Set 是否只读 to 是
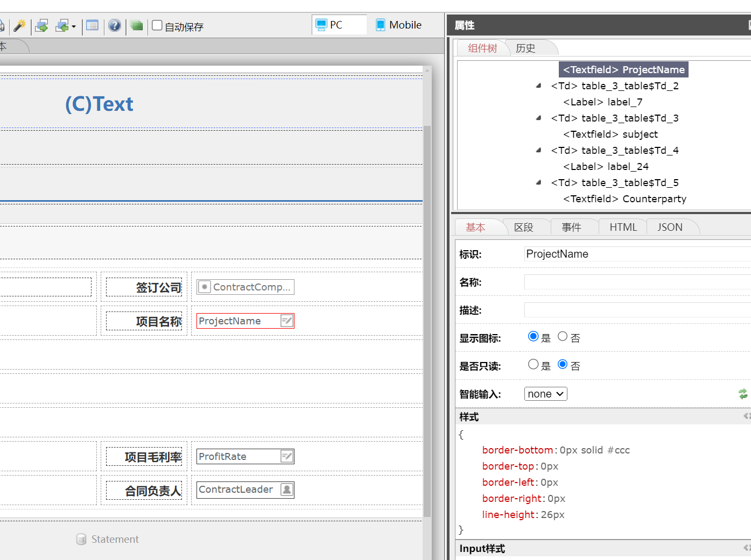The height and width of the screenshot is (560, 751). pos(533,364)
